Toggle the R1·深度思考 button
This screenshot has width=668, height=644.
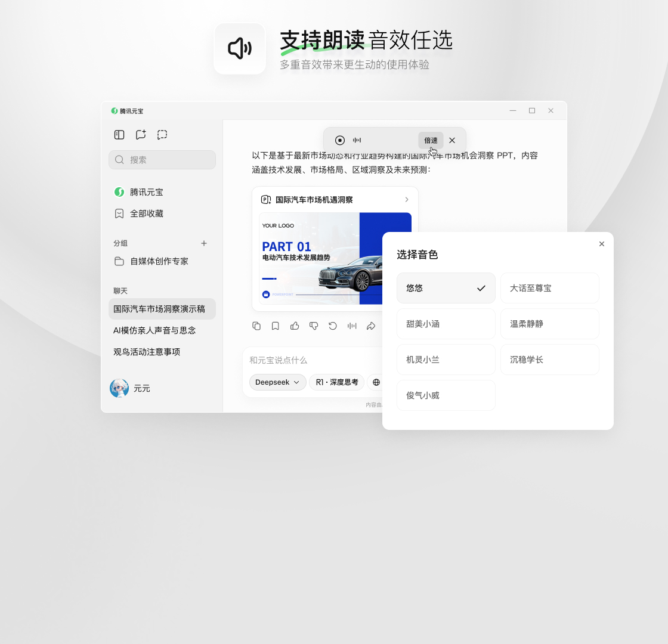(337, 382)
